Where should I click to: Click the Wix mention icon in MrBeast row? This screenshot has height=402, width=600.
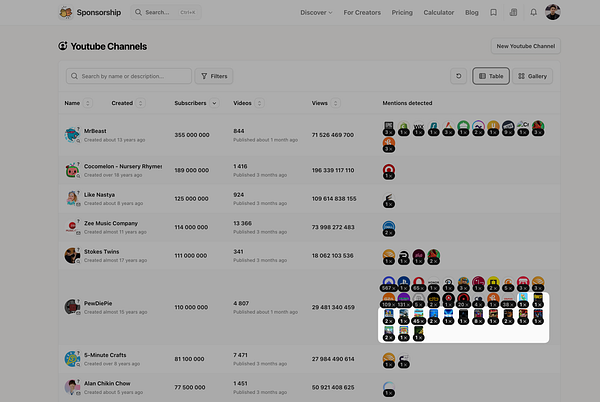point(419,128)
